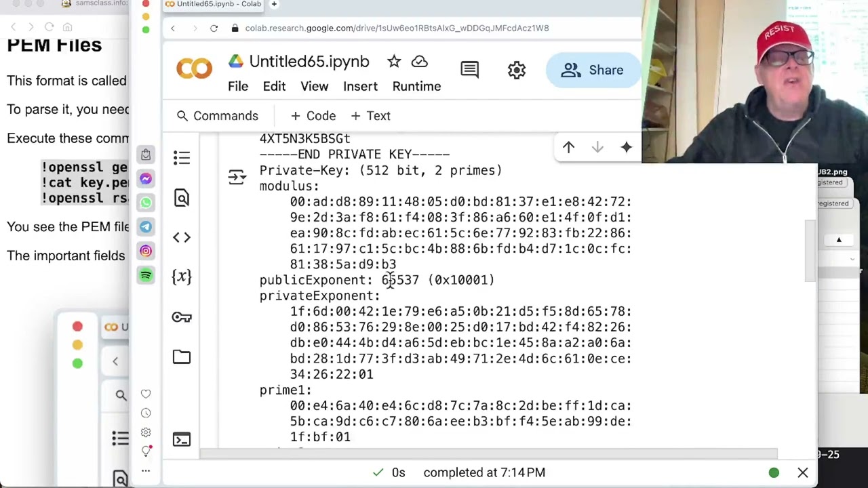The height and width of the screenshot is (488, 868).
Task: Click the green runtime status dot
Action: click(x=774, y=472)
